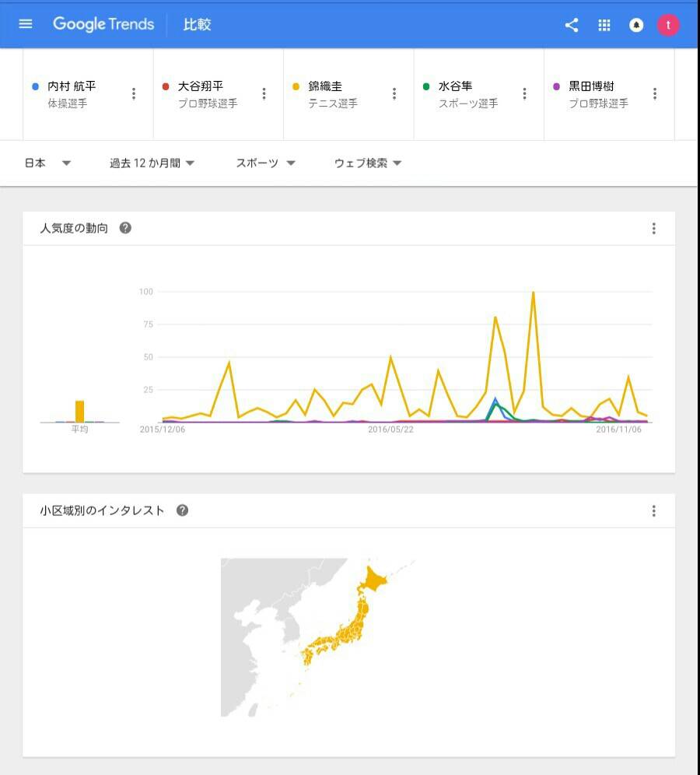Image resolution: width=700 pixels, height=775 pixels.
Task: Click the red dot for 大谷翔平
Action: click(x=166, y=86)
